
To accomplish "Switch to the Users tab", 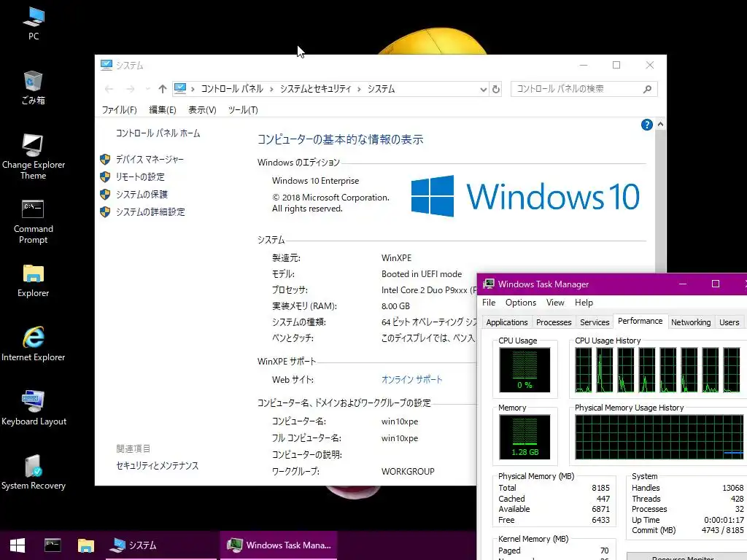I will tap(729, 322).
